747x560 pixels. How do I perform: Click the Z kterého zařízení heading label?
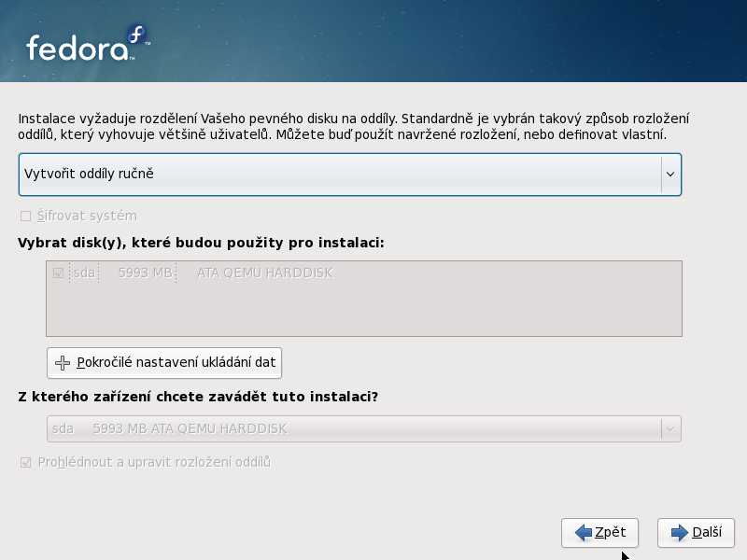pos(198,397)
